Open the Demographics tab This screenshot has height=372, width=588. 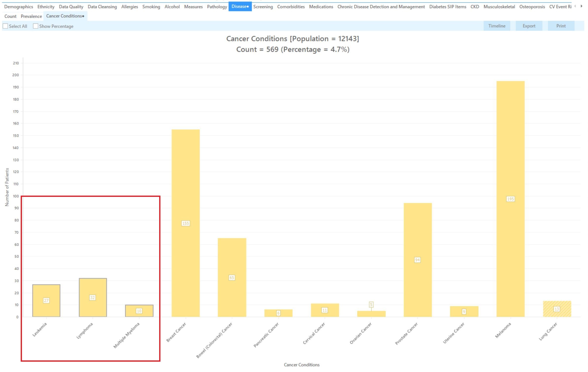click(18, 7)
